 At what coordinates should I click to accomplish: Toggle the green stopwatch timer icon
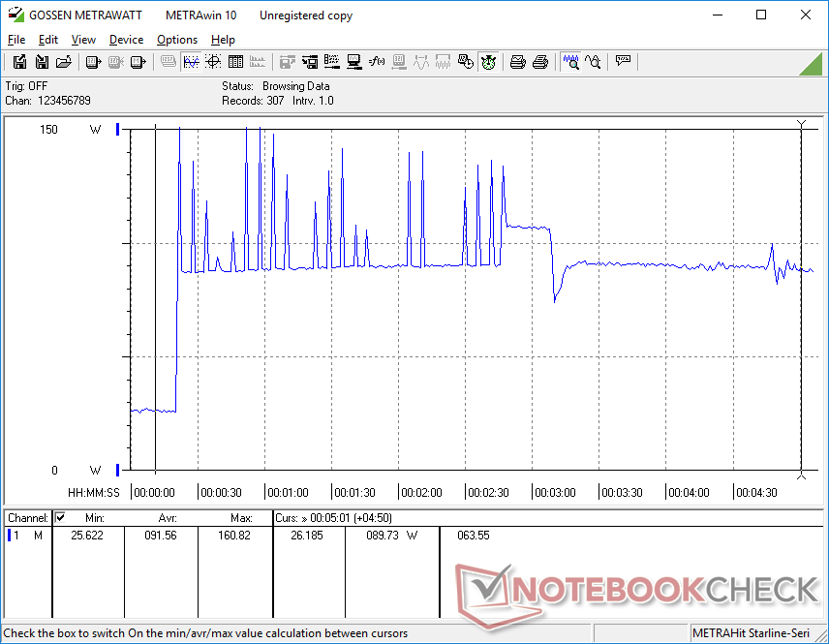click(x=488, y=62)
